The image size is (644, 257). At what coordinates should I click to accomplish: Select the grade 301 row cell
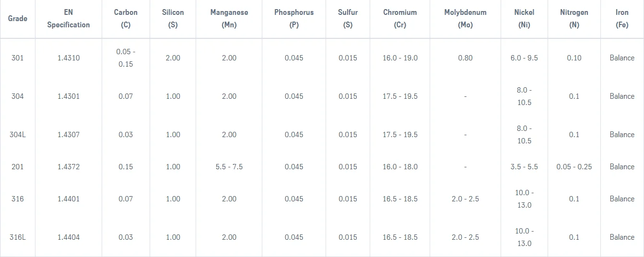tap(18, 58)
